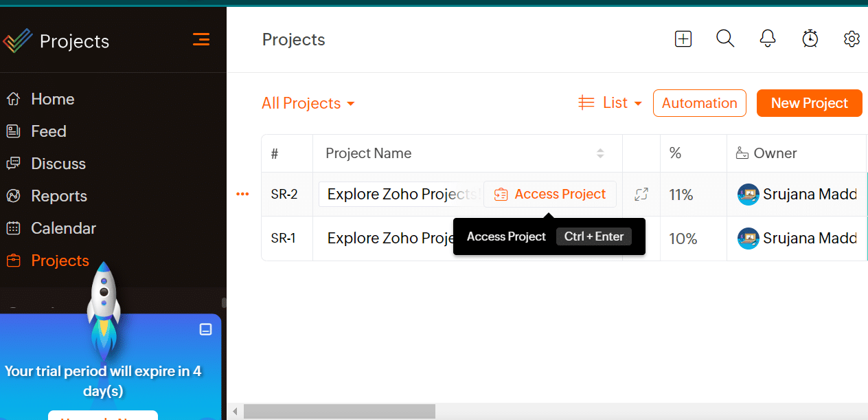Viewport: 868px width, 420px height.
Task: Click the Projects briefcase icon in sidebar
Action: pos(13,261)
